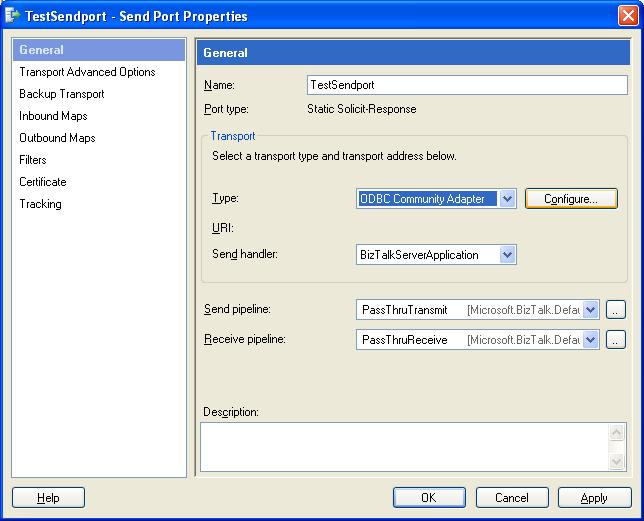The height and width of the screenshot is (521, 644).
Task: Close the Send Port Properties dialog
Action: (x=628, y=16)
